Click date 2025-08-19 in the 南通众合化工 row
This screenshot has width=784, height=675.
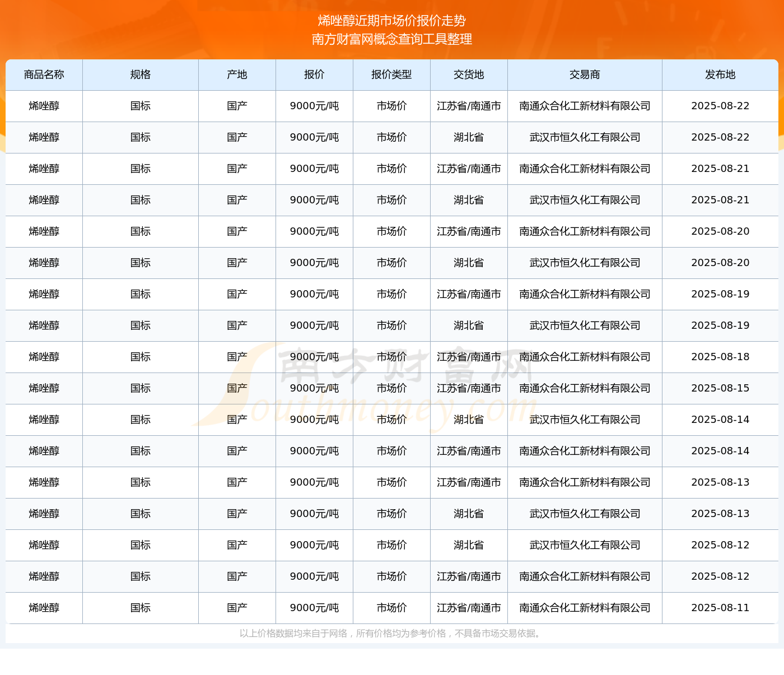[x=721, y=294]
